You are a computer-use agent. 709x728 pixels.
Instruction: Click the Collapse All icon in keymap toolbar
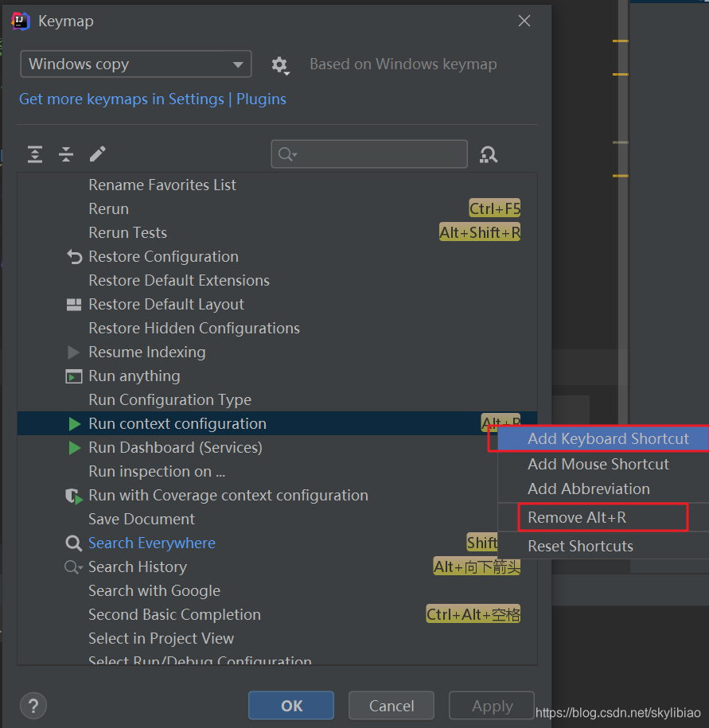click(66, 154)
